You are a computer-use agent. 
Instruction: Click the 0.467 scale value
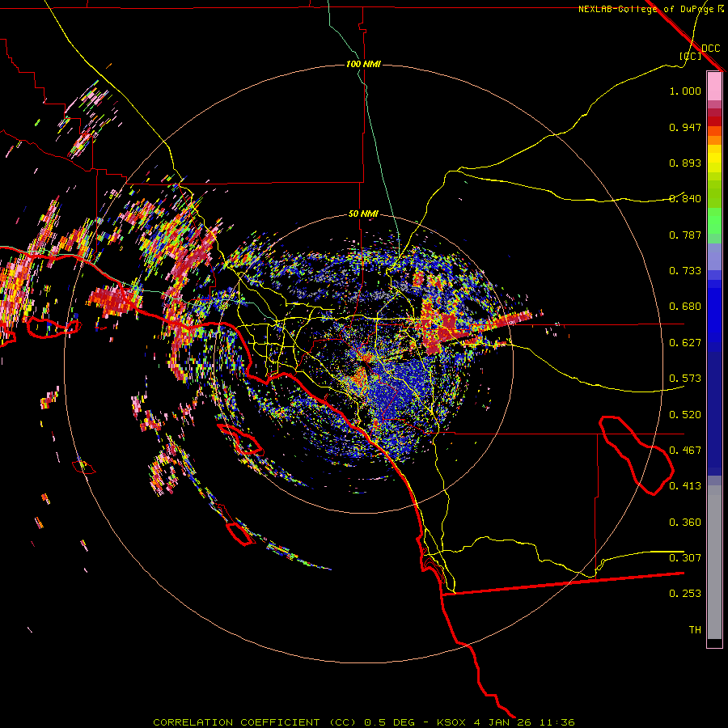pyautogui.click(x=685, y=451)
